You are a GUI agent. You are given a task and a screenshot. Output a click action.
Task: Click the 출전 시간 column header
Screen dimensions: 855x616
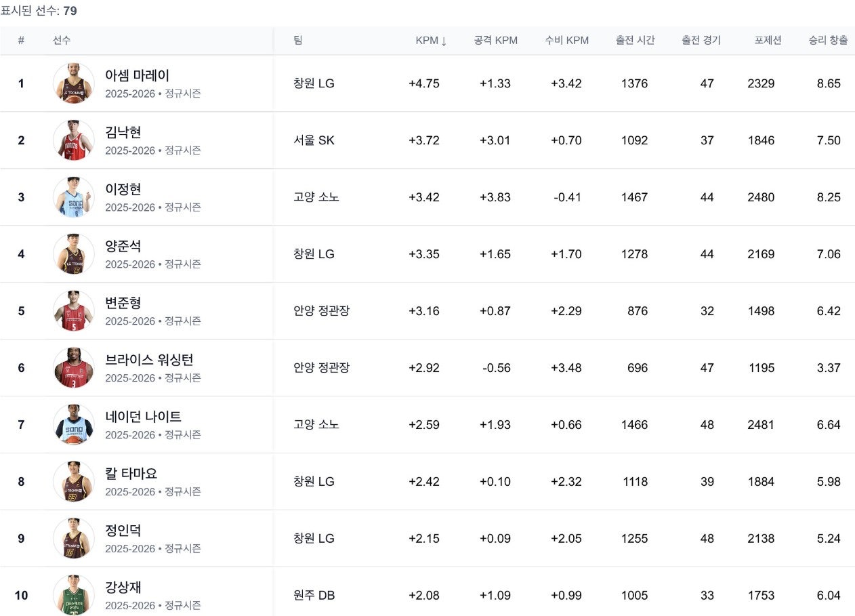(x=635, y=41)
